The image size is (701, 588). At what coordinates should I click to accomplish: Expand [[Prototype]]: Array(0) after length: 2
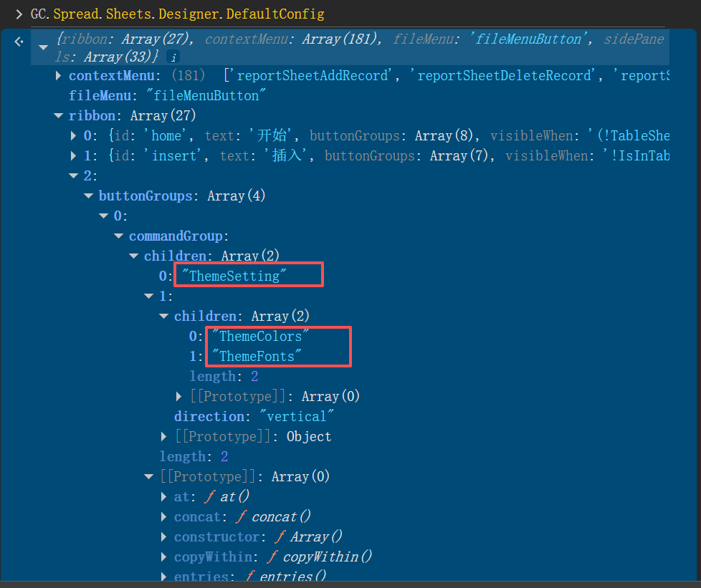coord(178,396)
